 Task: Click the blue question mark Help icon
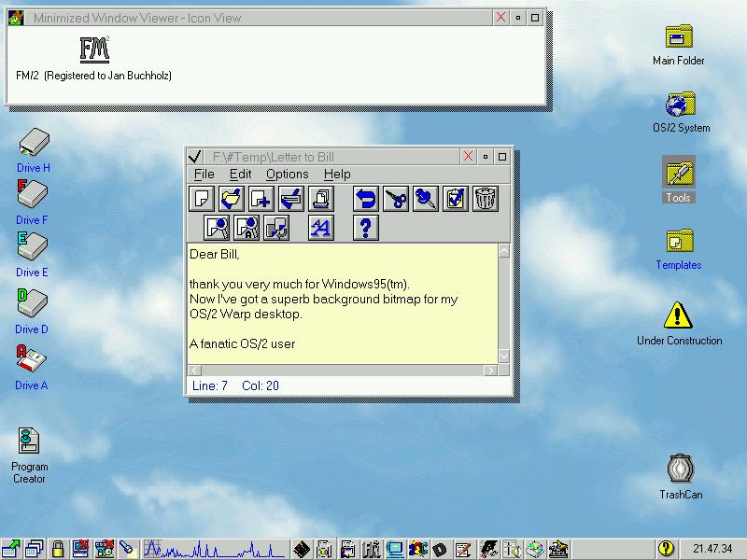tap(366, 227)
